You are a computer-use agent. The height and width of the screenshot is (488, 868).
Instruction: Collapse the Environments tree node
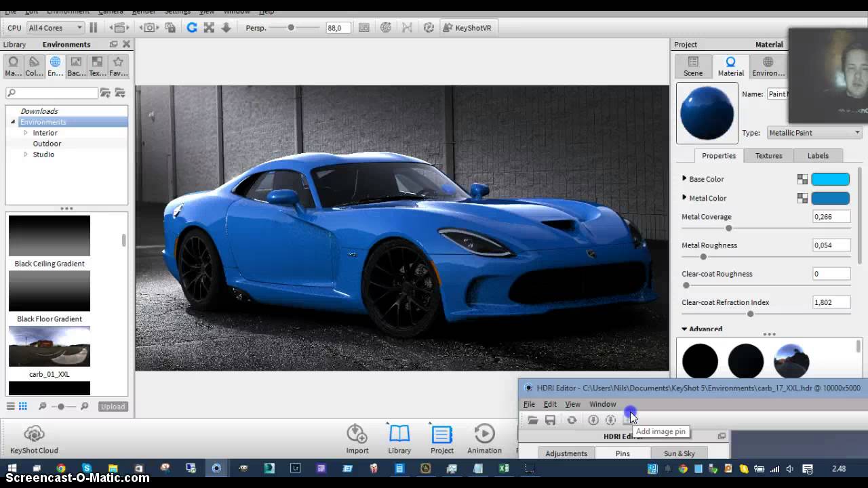(x=13, y=122)
